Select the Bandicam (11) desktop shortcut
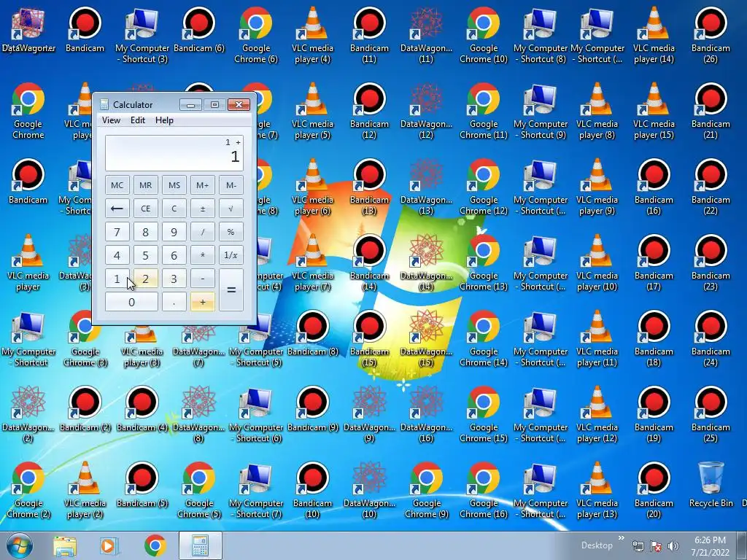Image resolution: width=747 pixels, height=560 pixels. 369,36
